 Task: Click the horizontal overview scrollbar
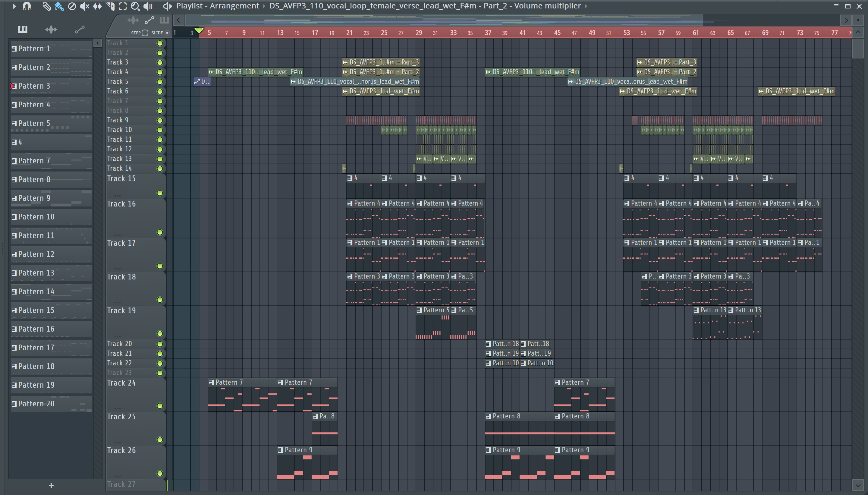click(x=444, y=20)
